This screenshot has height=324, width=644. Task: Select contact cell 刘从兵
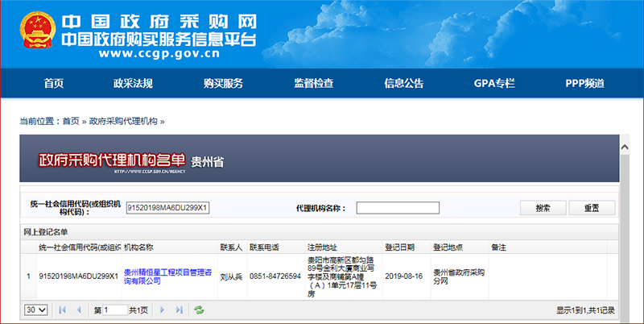click(231, 276)
